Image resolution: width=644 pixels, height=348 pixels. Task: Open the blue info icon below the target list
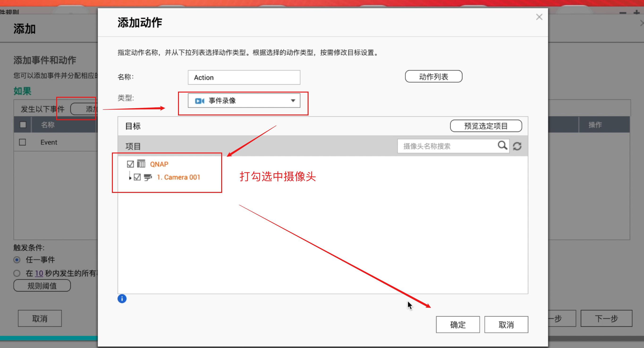122,298
